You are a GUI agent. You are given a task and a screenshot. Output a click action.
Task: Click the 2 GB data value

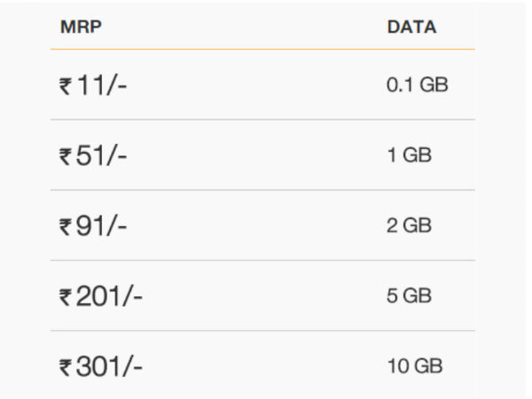(409, 225)
